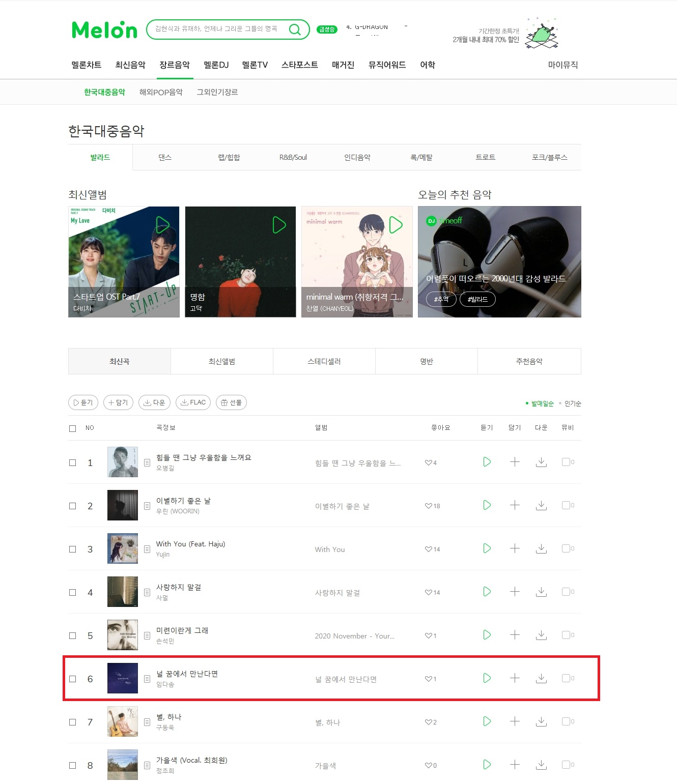
Task: Click the FLAC download button
Action: [x=193, y=402]
